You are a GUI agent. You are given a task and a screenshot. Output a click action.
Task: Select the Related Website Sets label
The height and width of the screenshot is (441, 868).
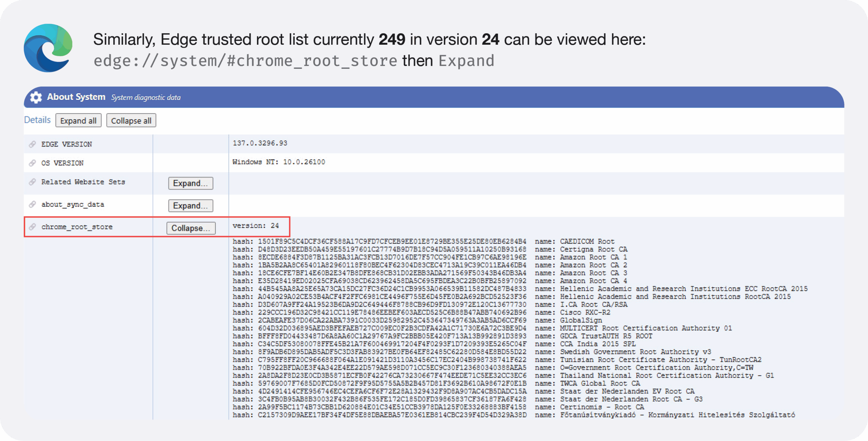point(83,182)
